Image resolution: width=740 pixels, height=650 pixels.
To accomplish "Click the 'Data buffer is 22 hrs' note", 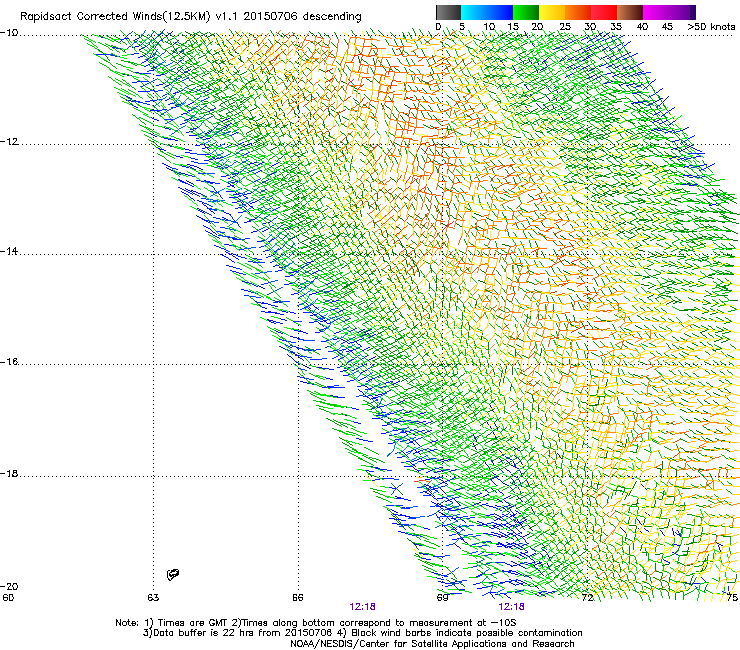I will coord(362,633).
